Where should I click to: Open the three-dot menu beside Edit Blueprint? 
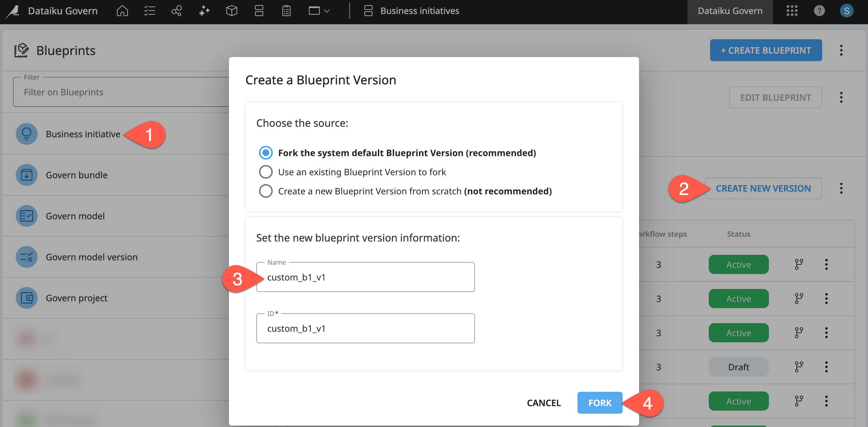[x=841, y=97]
